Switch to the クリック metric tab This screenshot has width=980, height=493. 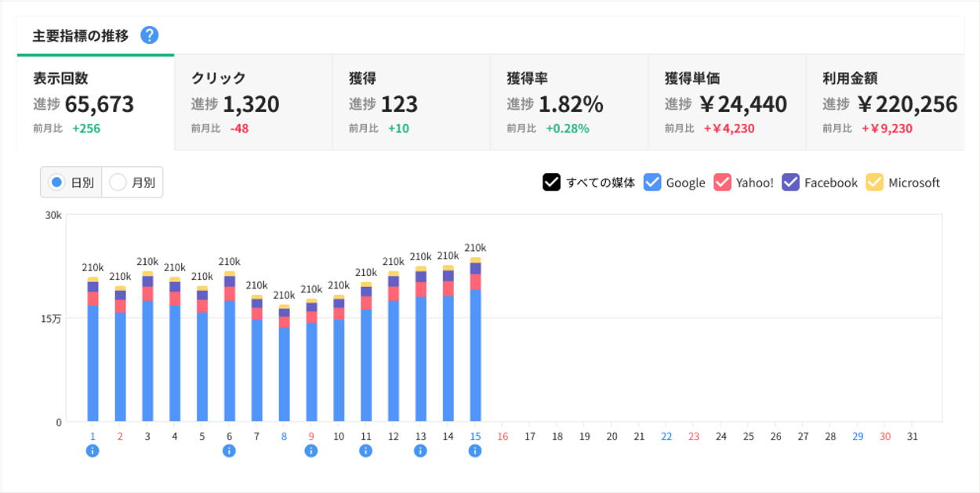(x=253, y=103)
